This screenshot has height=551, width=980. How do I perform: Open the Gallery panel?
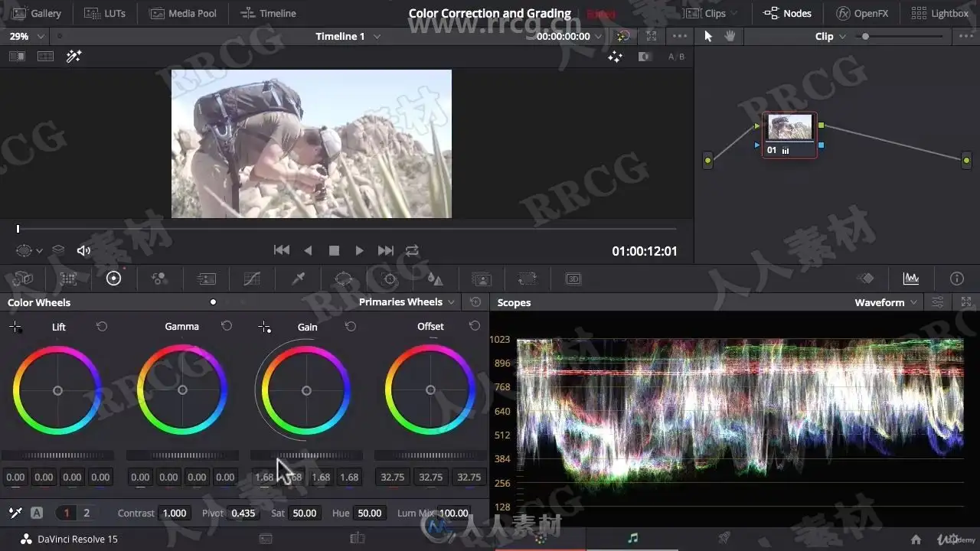37,13
